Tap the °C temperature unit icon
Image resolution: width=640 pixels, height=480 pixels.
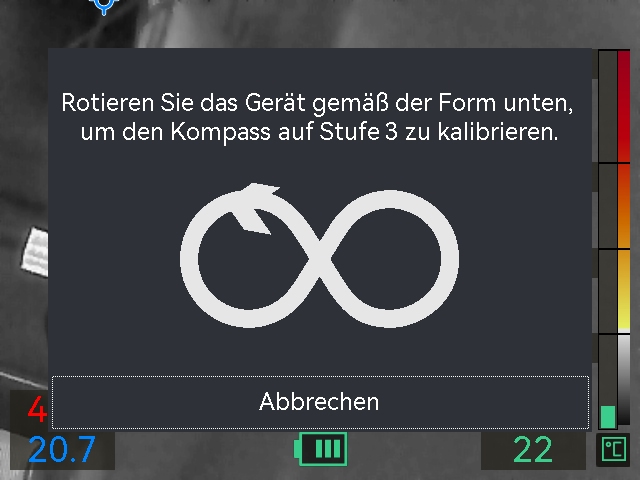pos(613,449)
